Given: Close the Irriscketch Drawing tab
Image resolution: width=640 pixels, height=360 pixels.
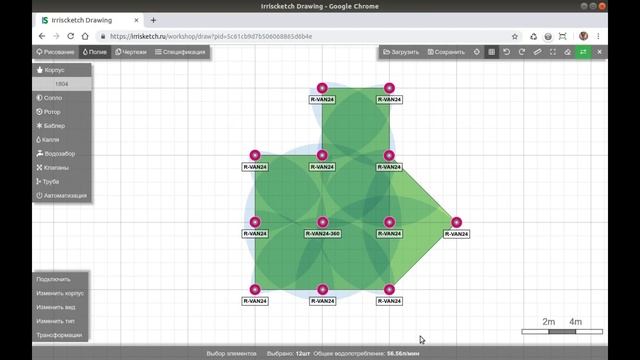Looking at the screenshot, I should 136,20.
